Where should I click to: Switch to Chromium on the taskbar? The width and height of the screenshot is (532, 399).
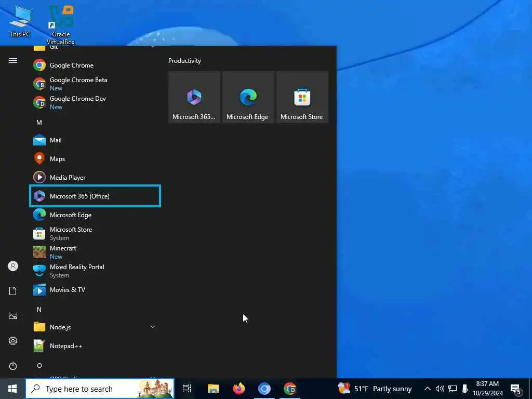(264, 389)
